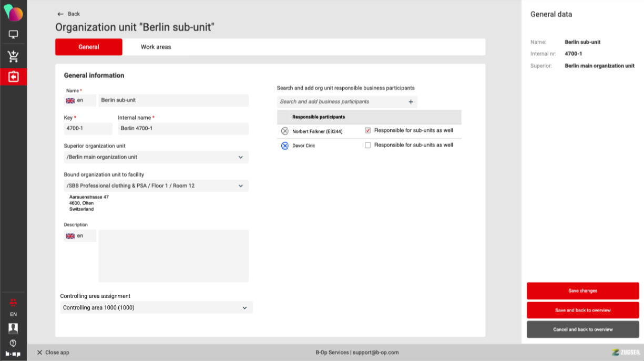The height and width of the screenshot is (361, 644).
Task: Click the red people icon in sidebar
Action: [13, 302]
